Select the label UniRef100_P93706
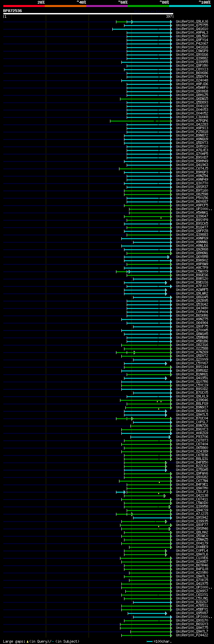 pos(192,437)
